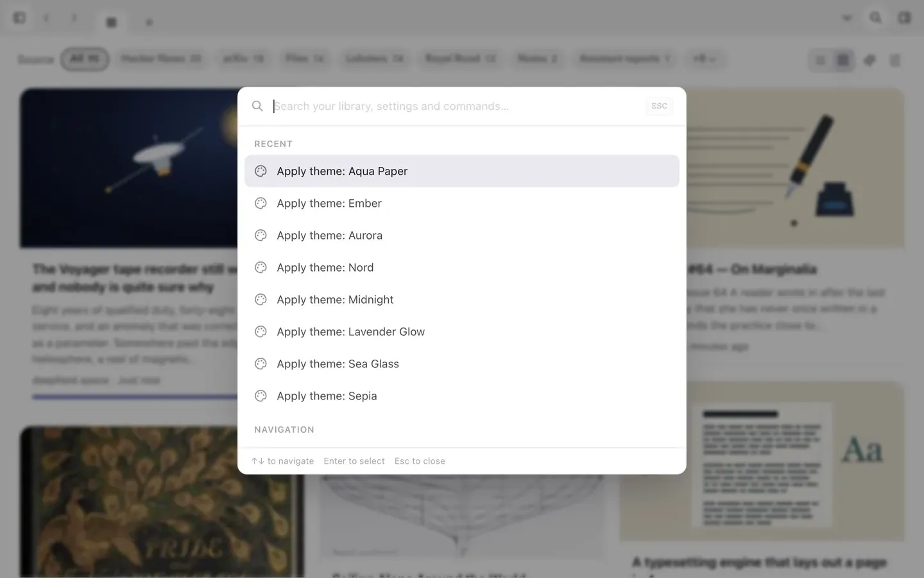Switch to list view layout icon
The width and height of the screenshot is (924, 578).
click(820, 60)
